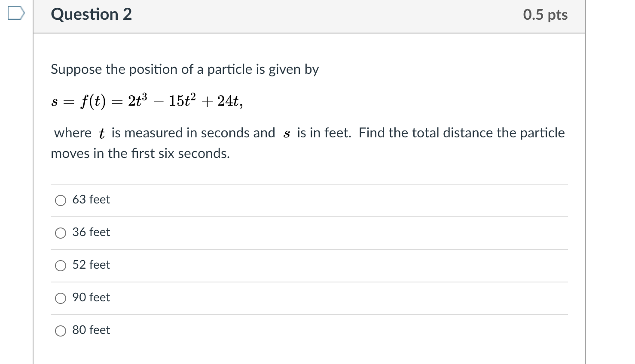This screenshot has width=635, height=364.
Task: Click the 0.5 pts label
Action: click(545, 14)
